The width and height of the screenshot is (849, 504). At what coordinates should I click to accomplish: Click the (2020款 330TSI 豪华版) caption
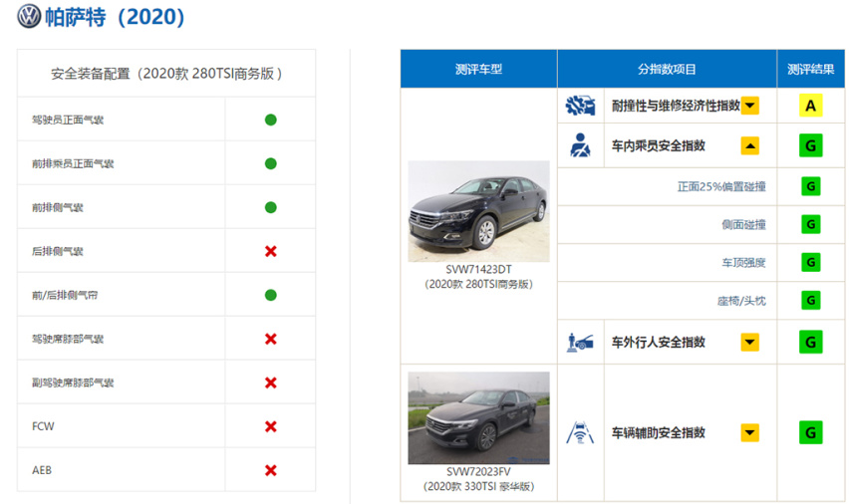click(478, 487)
